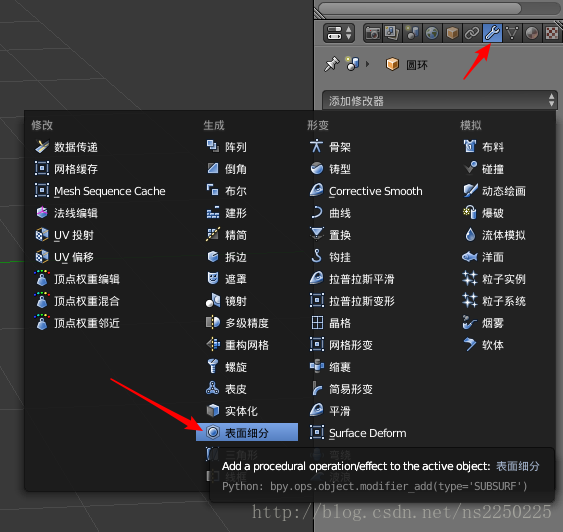
Task: Add the 布尔 (Boolean) modifier
Action: pyautogui.click(x=227, y=191)
